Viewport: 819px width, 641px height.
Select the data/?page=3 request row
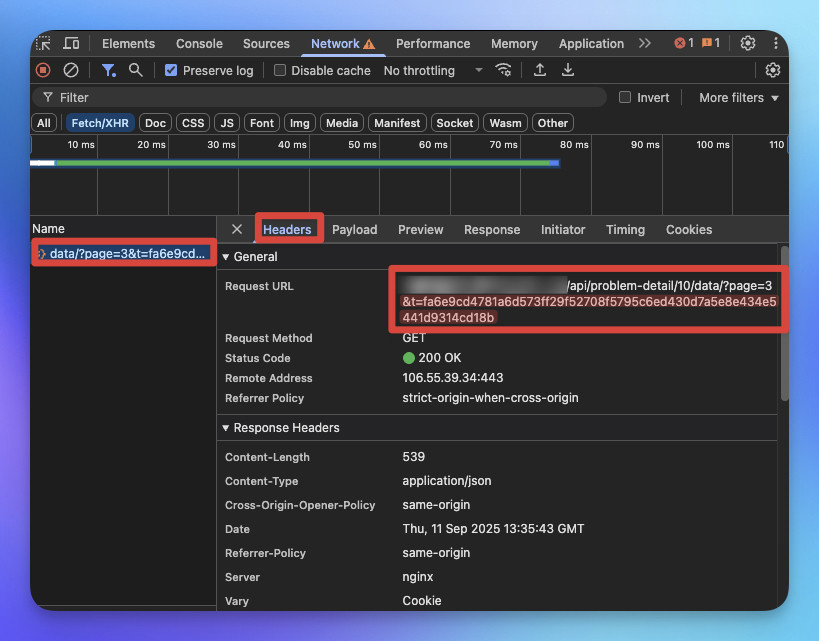[x=123, y=253]
